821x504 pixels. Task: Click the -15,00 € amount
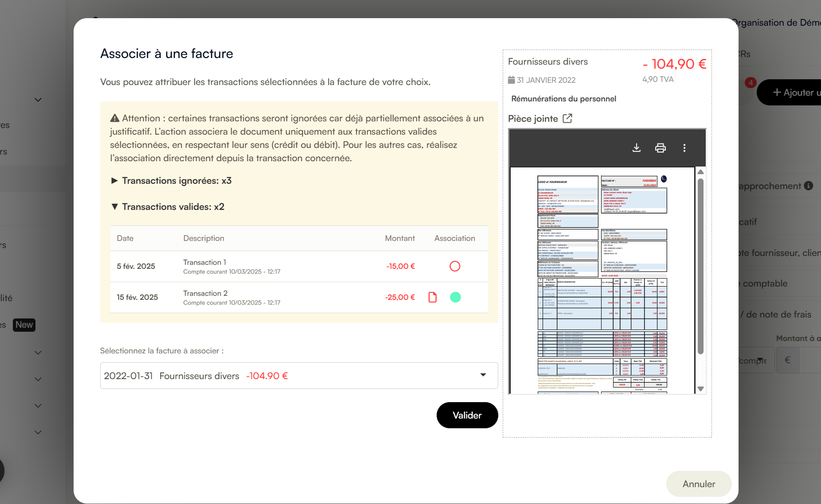[401, 266]
